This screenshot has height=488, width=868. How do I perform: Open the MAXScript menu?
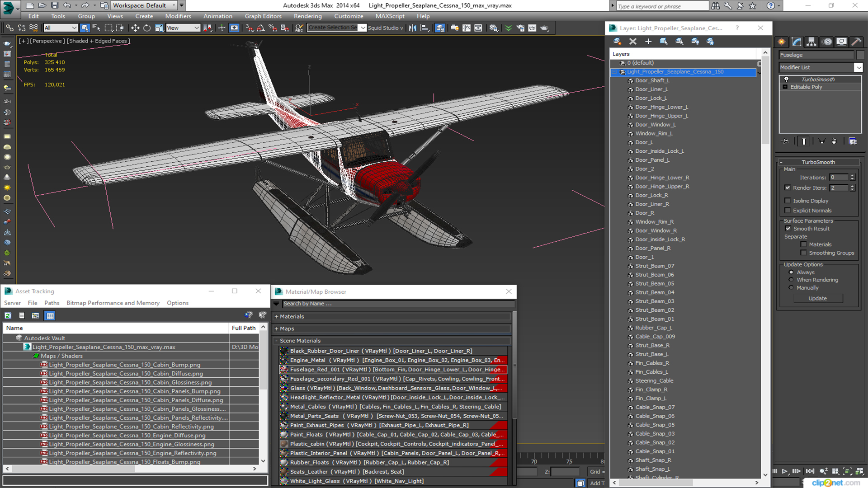pos(390,16)
